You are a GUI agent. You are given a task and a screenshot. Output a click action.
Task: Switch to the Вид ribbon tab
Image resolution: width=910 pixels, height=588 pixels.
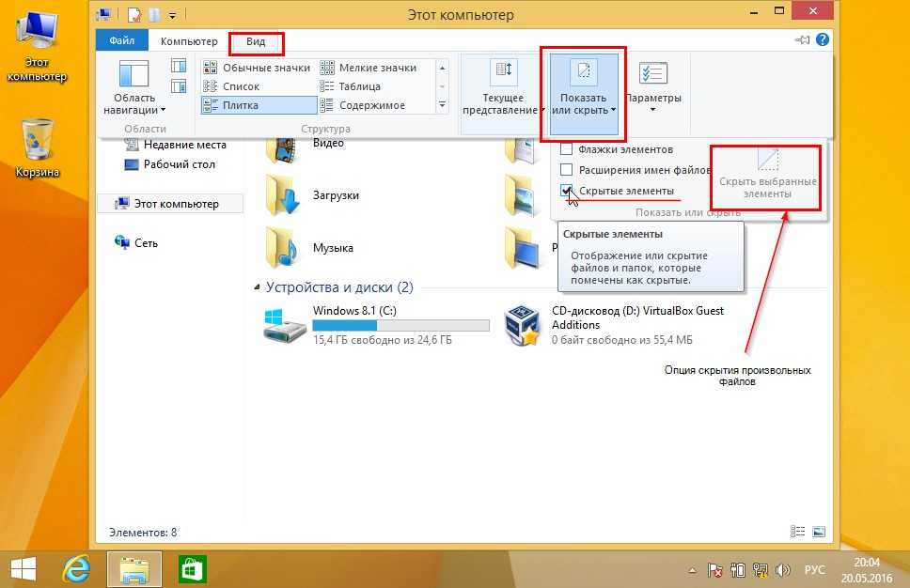[256, 41]
